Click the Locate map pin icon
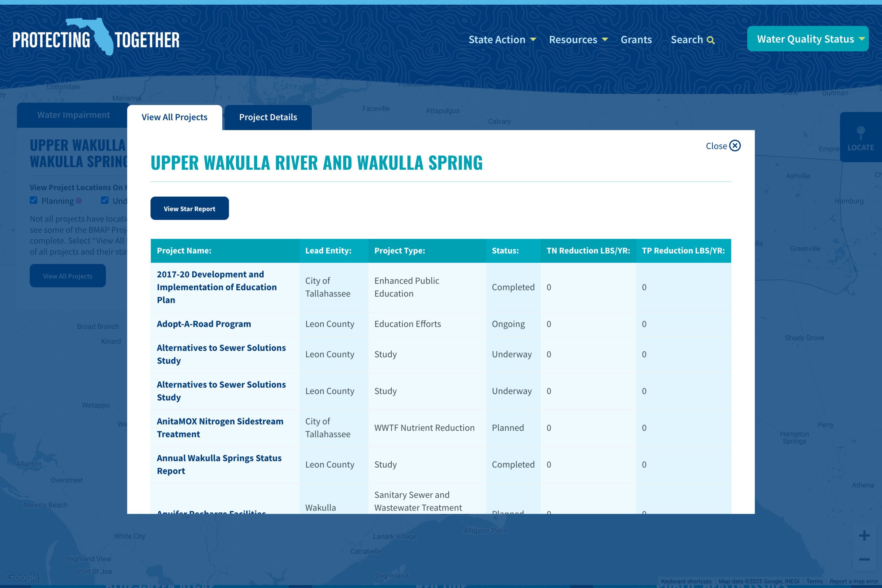The width and height of the screenshot is (882, 588). pyautogui.click(x=861, y=132)
